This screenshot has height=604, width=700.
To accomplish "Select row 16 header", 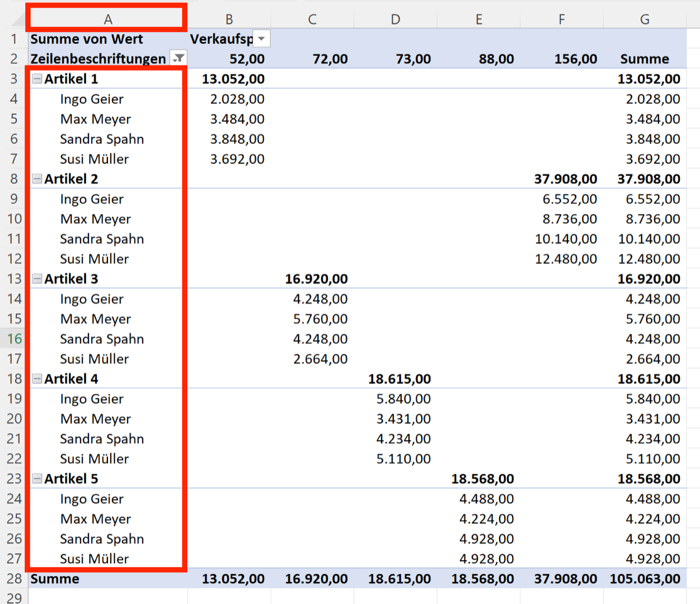I will pos(14,339).
